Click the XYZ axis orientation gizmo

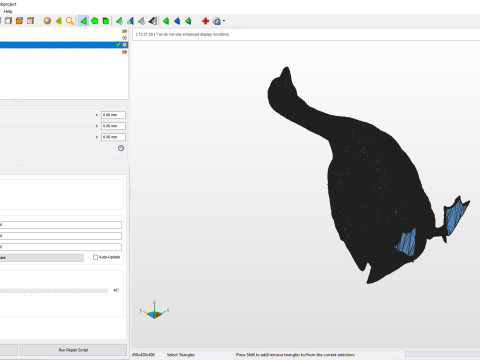point(154,310)
